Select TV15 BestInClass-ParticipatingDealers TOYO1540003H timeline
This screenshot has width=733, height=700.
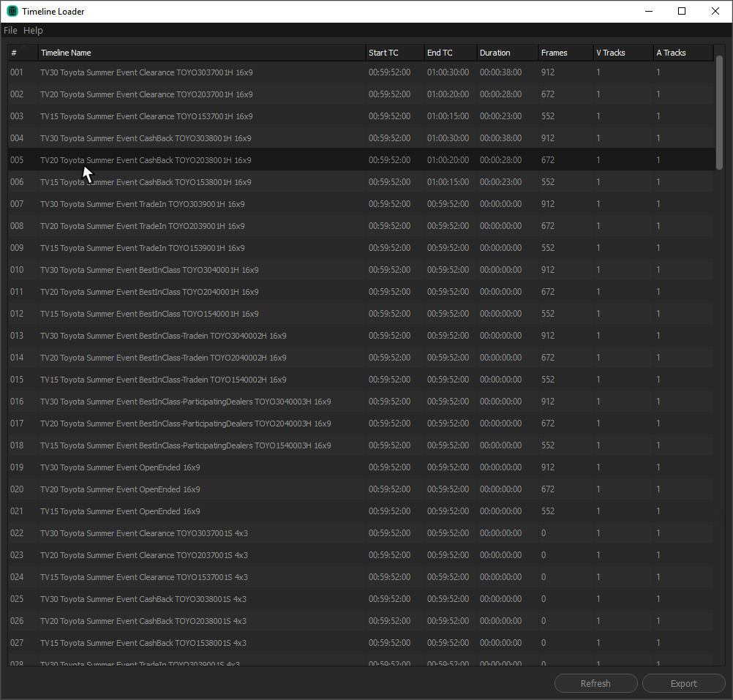pos(361,445)
